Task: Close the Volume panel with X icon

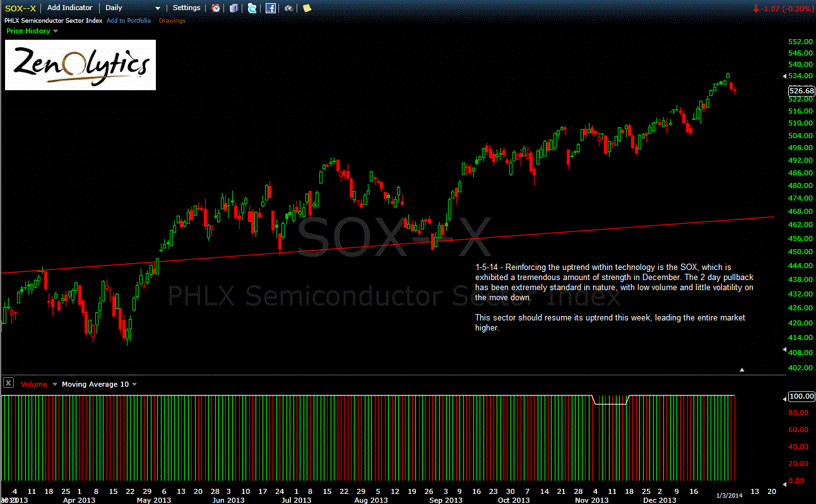Action: point(9,383)
